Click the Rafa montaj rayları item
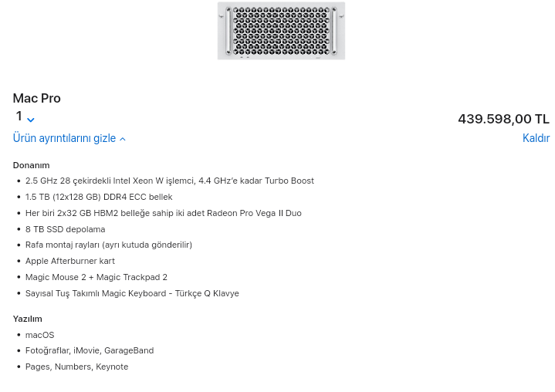The height and width of the screenshot is (392, 555). coord(108,245)
